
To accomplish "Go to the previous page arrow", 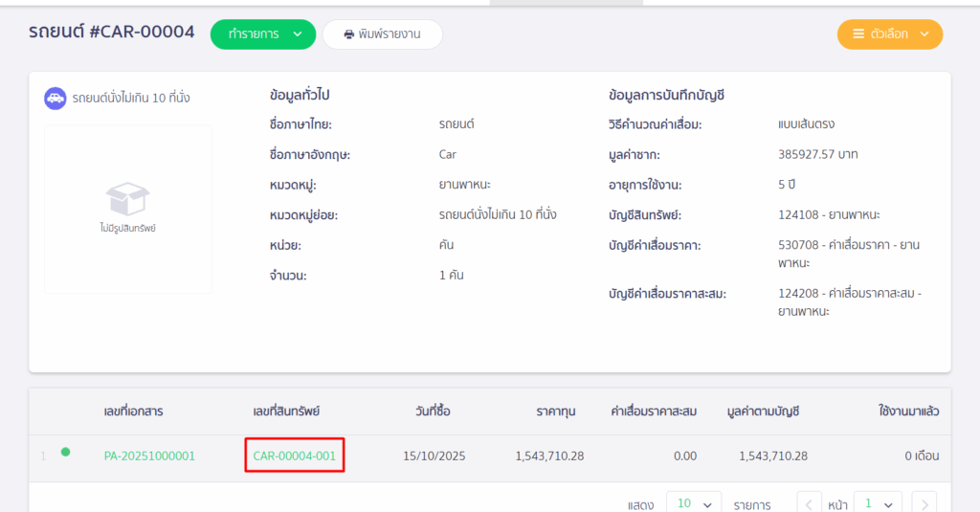I will pyautogui.click(x=810, y=503).
